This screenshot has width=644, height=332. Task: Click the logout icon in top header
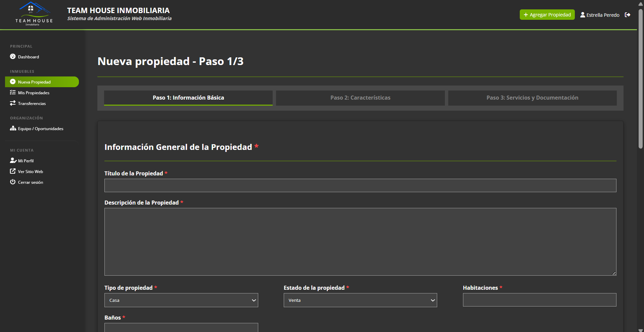(627, 15)
